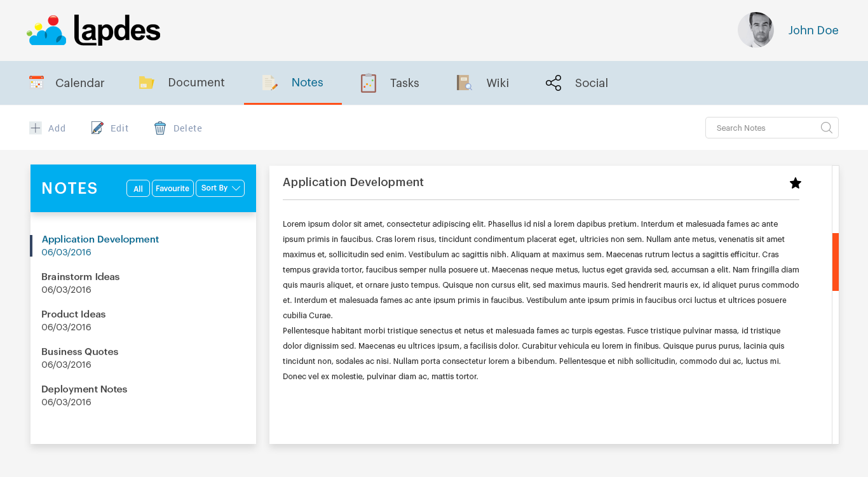Click the orange scroll indicator marker

coord(836,262)
